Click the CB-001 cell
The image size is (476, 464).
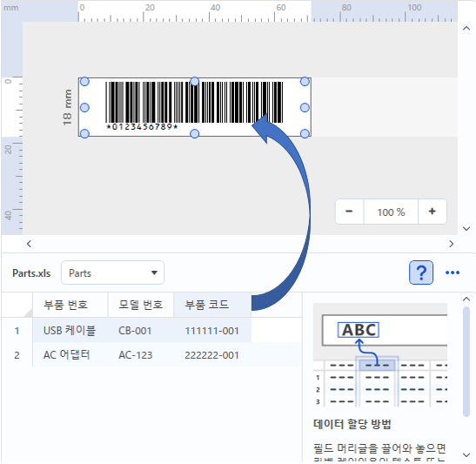click(141, 331)
